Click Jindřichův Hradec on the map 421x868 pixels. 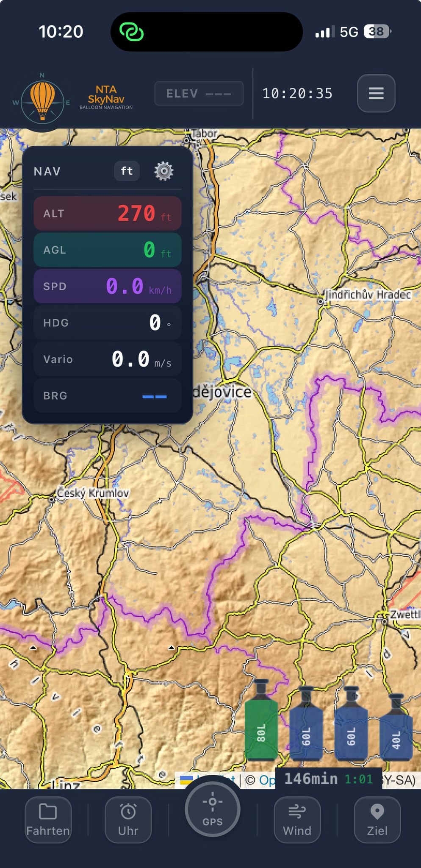367,295
